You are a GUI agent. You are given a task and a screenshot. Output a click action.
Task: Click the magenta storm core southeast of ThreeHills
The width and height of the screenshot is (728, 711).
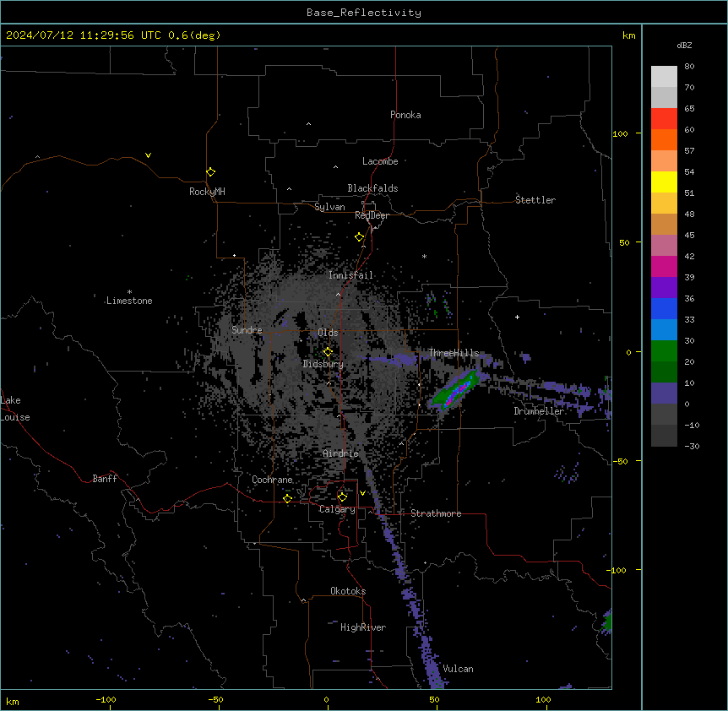(457, 390)
